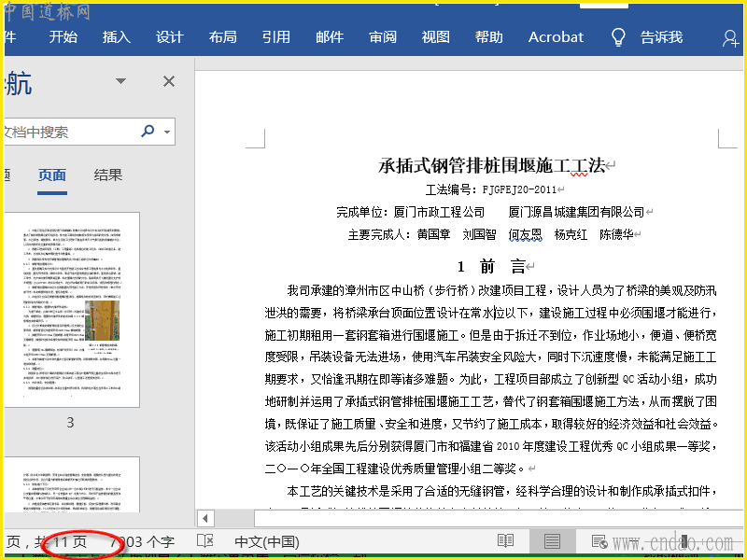
Task: Switch to the 审阅 (Review) tab
Action: [383, 37]
